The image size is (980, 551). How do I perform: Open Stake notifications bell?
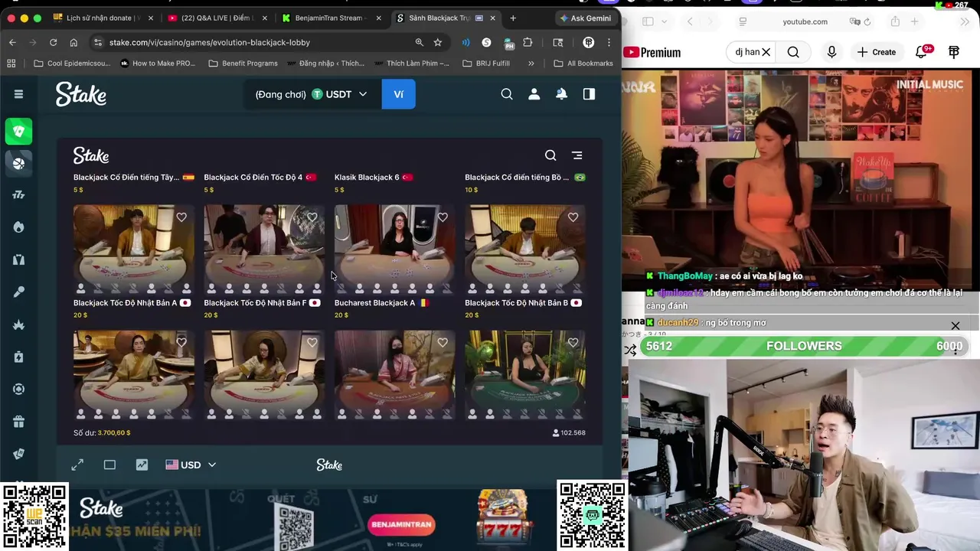click(x=561, y=94)
